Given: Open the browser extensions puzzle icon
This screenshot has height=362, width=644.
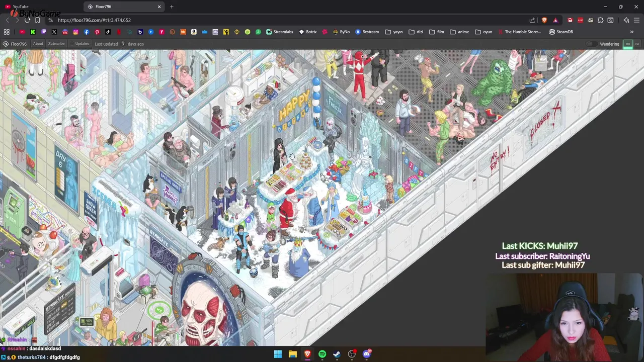Looking at the screenshot, I should click(x=600, y=20).
